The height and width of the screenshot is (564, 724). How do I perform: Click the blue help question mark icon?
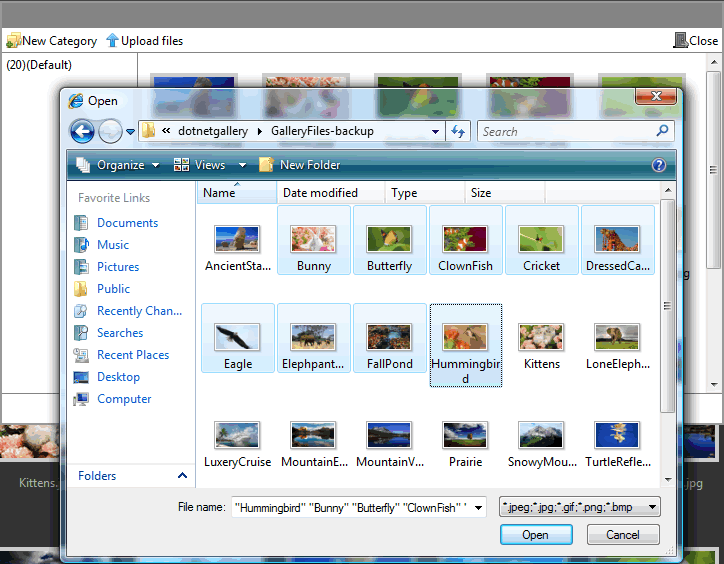coord(659,165)
